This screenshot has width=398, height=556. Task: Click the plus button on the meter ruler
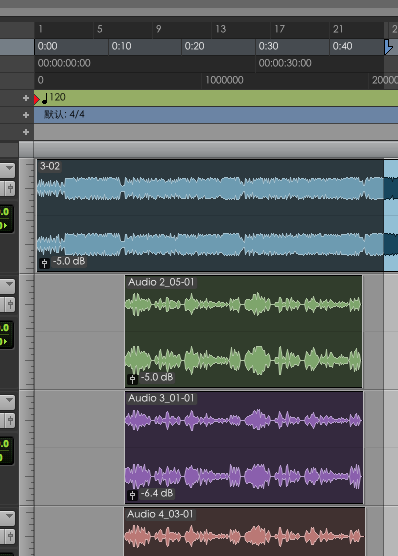(x=26, y=115)
